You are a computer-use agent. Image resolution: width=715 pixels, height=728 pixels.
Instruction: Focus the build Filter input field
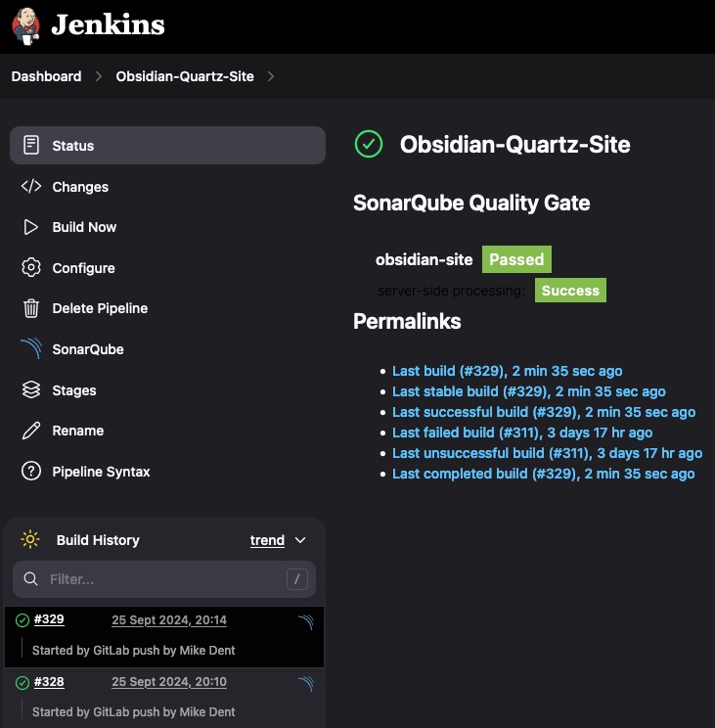[164, 579]
